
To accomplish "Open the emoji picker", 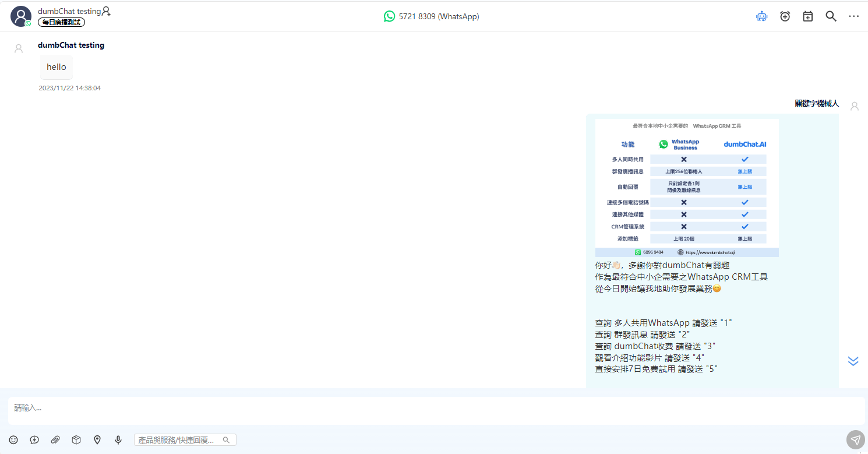I will point(13,440).
